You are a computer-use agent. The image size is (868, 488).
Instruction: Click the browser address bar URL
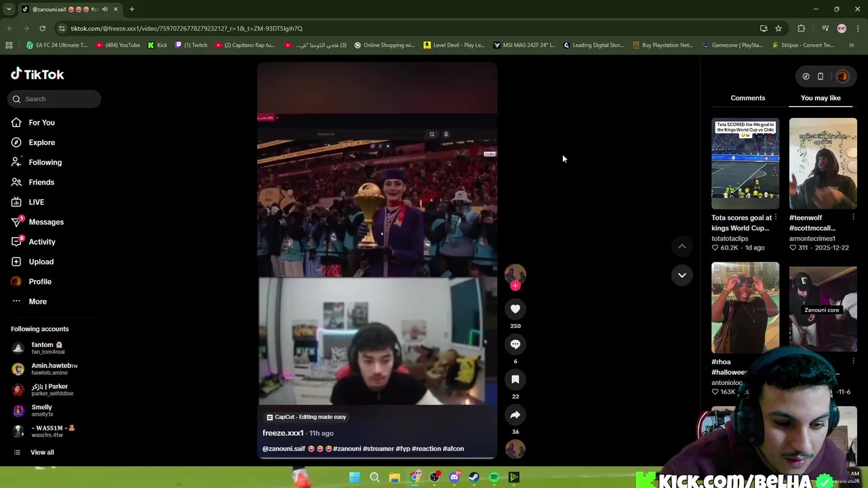click(x=186, y=28)
